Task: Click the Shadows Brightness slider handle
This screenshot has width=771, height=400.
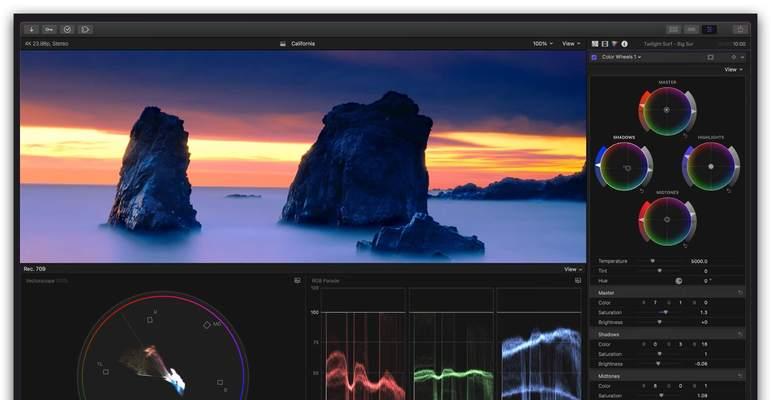Action: pyautogui.click(x=658, y=364)
